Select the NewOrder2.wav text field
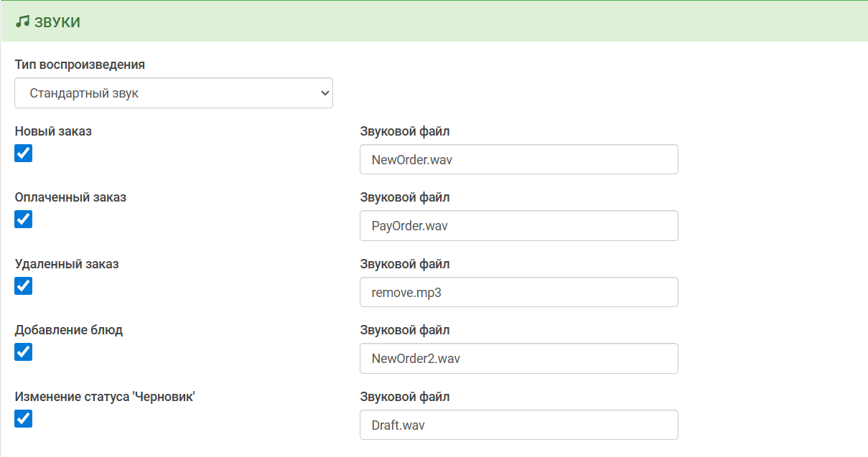 point(518,358)
